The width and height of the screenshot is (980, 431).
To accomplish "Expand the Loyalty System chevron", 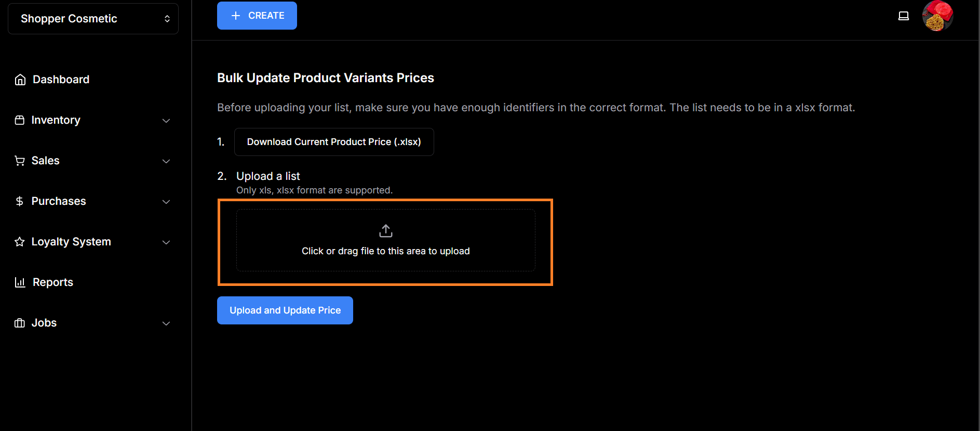I will [x=166, y=242].
